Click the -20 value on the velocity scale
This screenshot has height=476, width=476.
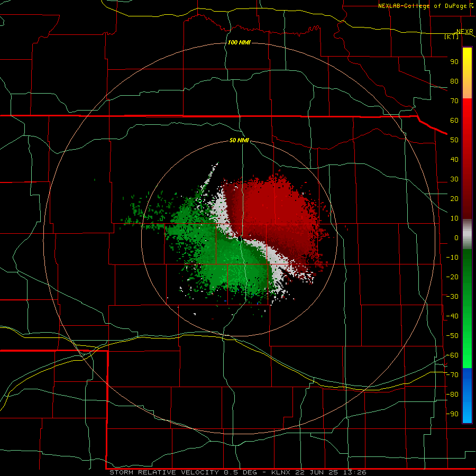(x=452, y=277)
